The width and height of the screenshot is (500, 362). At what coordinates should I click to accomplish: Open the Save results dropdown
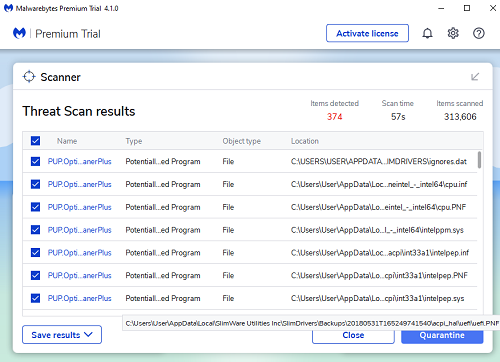point(62,335)
